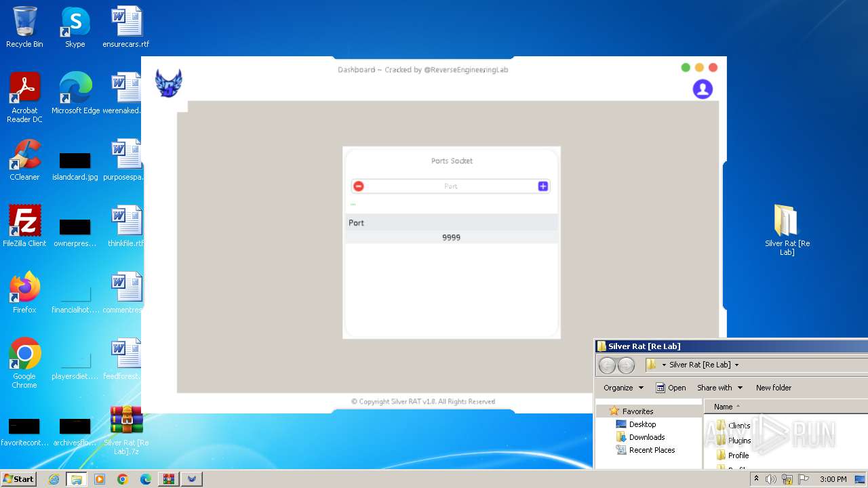Click the Silver RAT winged logo
Image resolution: width=868 pixels, height=488 pixels.
pos(168,83)
